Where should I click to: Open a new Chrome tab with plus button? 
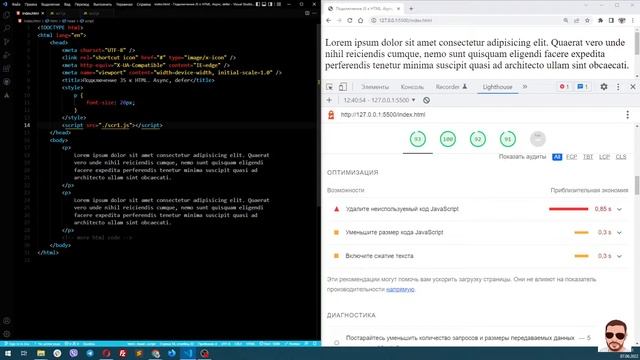pos(411,8)
